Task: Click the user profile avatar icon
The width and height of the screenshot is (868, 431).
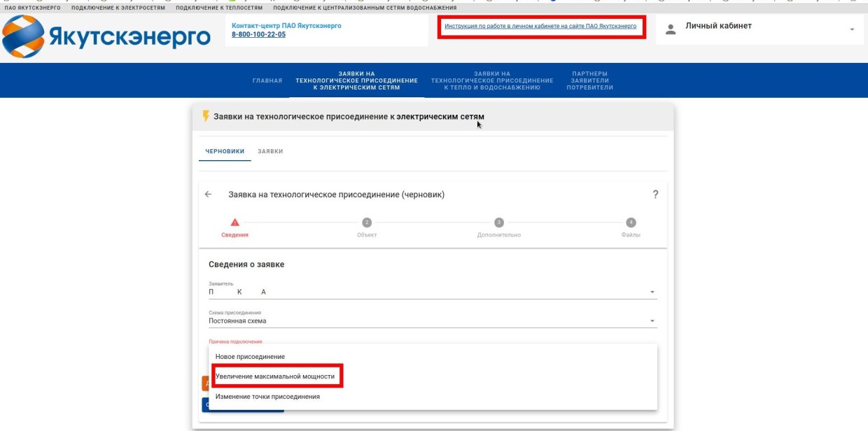Action: (671, 29)
